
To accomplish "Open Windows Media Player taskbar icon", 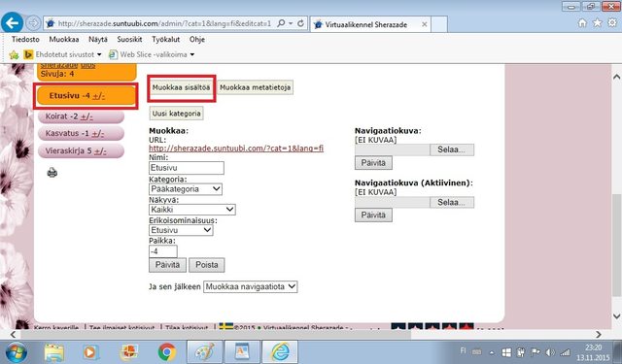I will click(90, 352).
